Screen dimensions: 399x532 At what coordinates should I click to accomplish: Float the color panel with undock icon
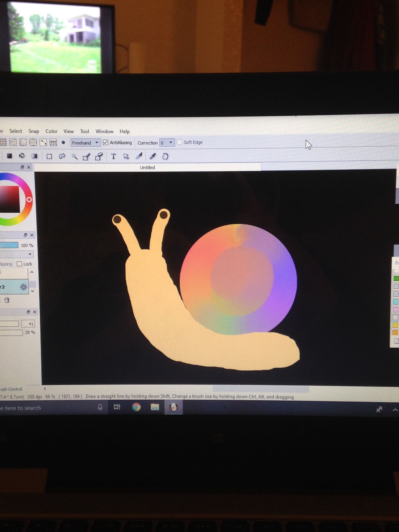[22, 167]
